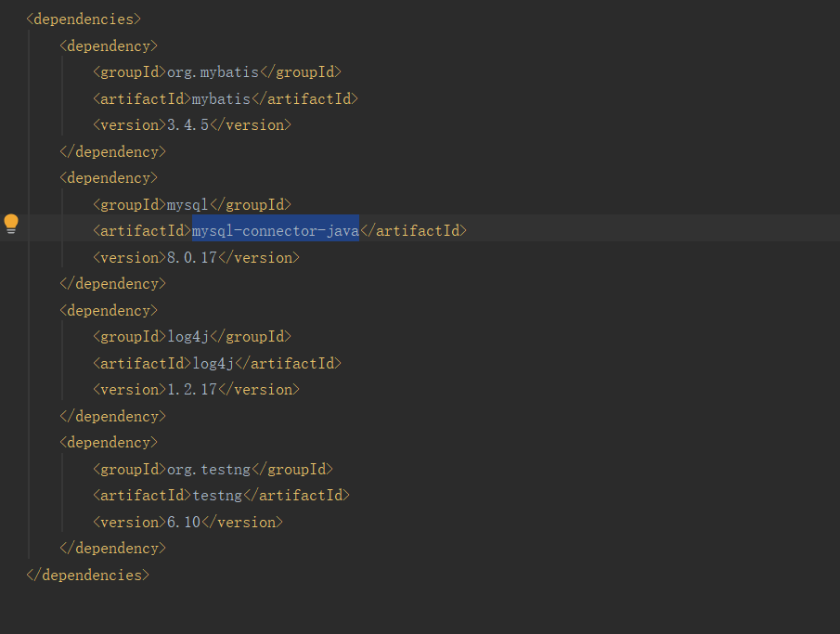Click opening dependency tag above org.testng groupId
Image resolution: width=840 pixels, height=634 pixels.
click(x=109, y=442)
